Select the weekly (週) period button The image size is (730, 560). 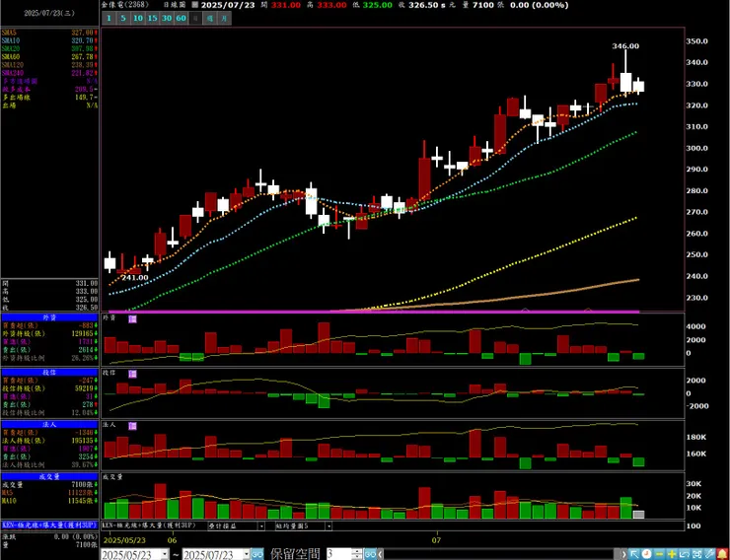coord(210,18)
